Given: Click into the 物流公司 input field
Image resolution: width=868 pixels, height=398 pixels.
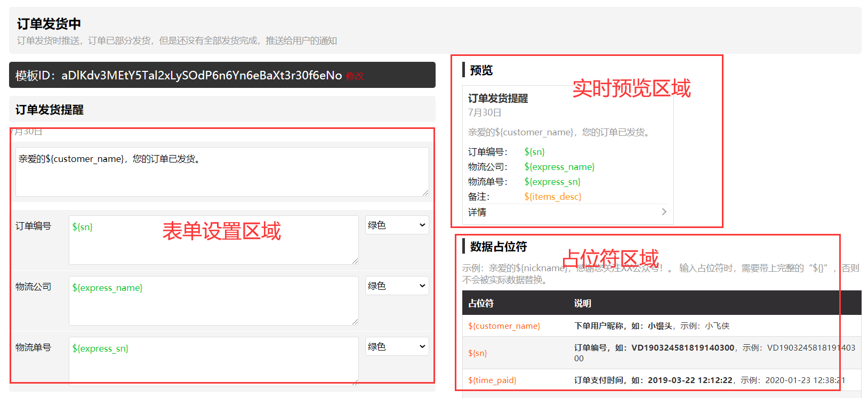Looking at the screenshot, I should 213,300.
